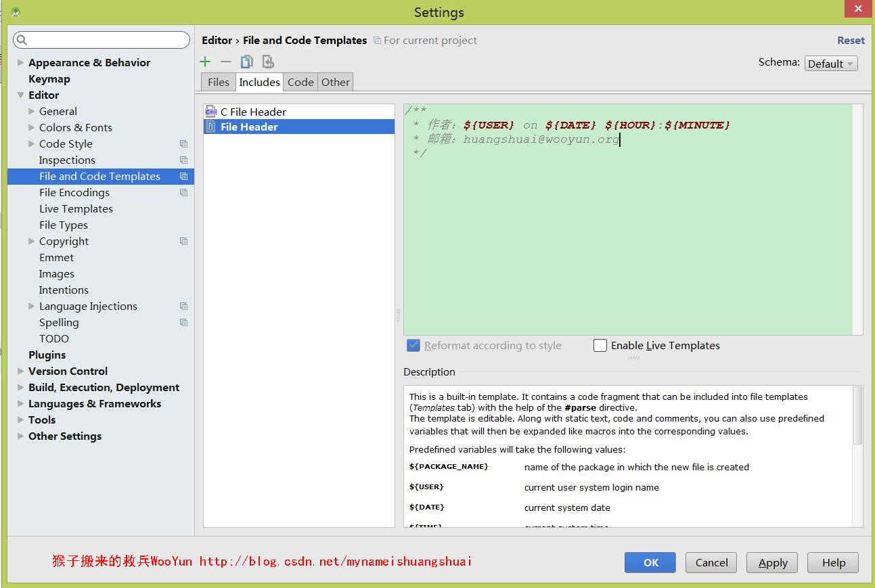The height and width of the screenshot is (588, 875).
Task: Click the project-level icon beside Spelling
Action: click(183, 323)
